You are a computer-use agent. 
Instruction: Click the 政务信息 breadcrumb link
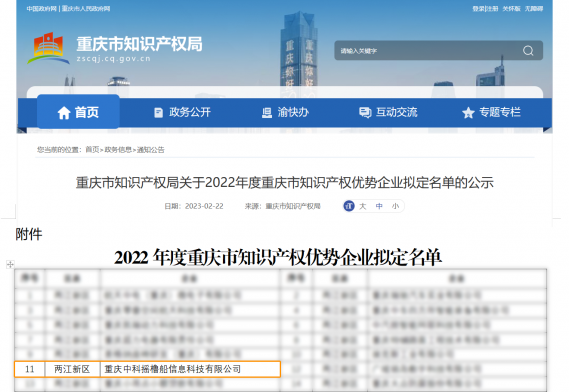coord(118,150)
